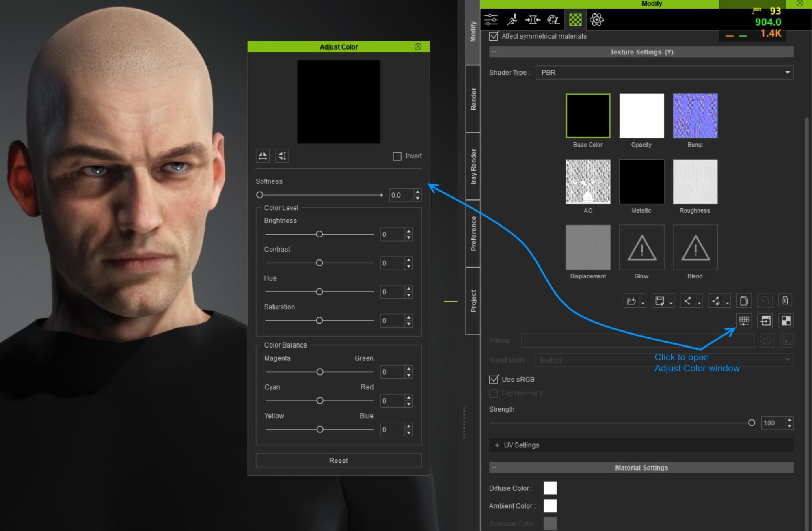Switch to the Iray Render side tab

(473, 166)
